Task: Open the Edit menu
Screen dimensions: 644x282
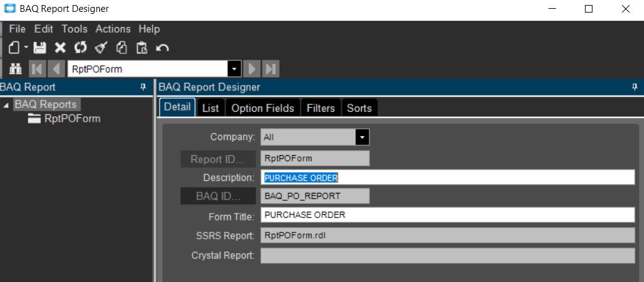Action: click(43, 29)
